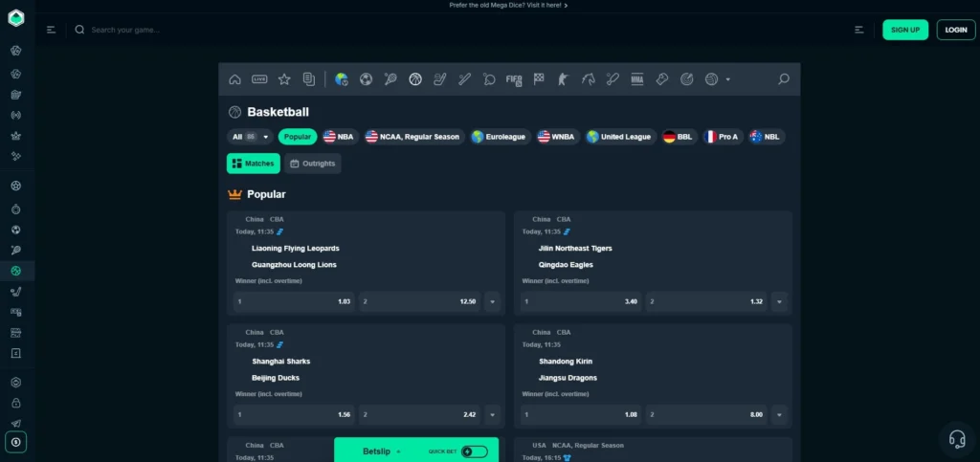The image size is (980, 462).
Task: Open right panel menu beside Sign Up
Action: [x=859, y=30]
